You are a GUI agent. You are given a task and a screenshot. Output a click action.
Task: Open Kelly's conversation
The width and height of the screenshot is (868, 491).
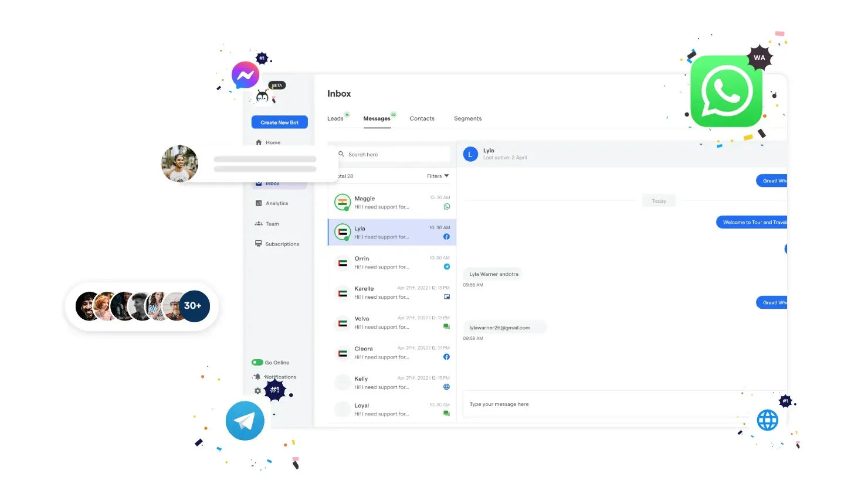[392, 383]
